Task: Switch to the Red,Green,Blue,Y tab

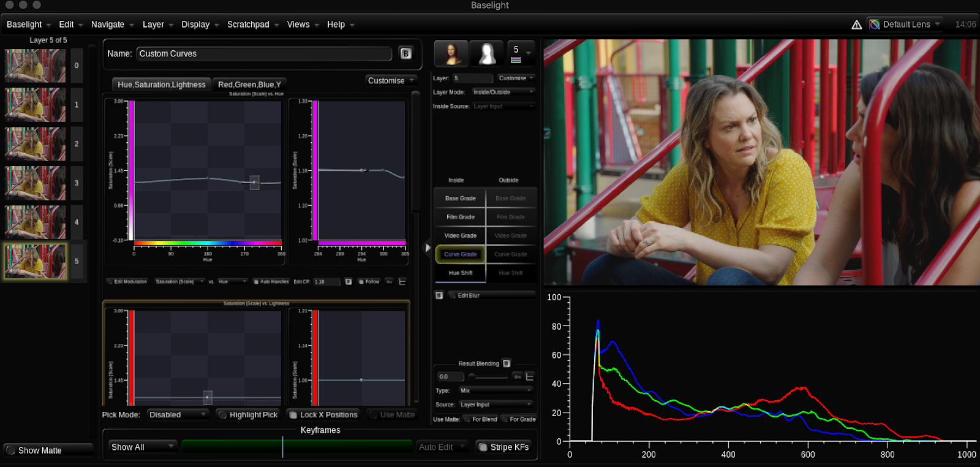Action: [x=250, y=85]
